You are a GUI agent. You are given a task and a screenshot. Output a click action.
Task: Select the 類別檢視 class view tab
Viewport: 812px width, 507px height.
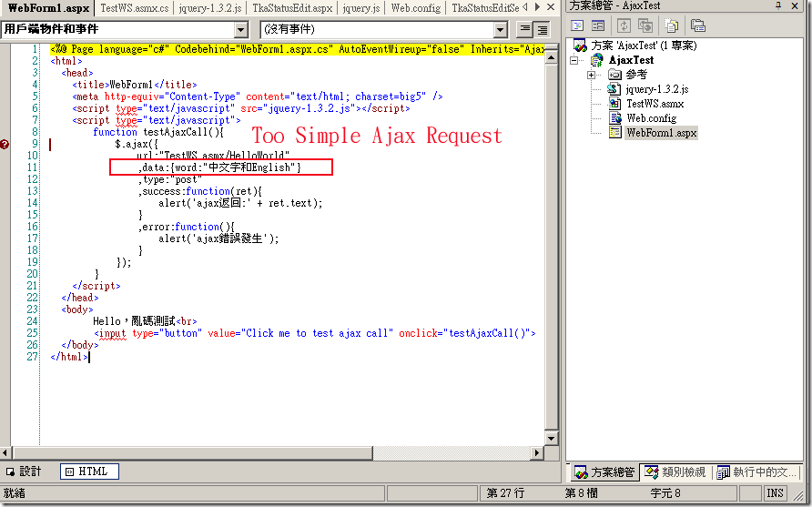pyautogui.click(x=675, y=472)
